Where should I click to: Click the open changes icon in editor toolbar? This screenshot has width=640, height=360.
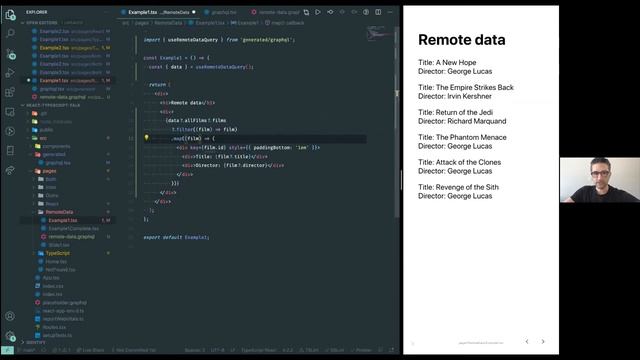[306, 12]
